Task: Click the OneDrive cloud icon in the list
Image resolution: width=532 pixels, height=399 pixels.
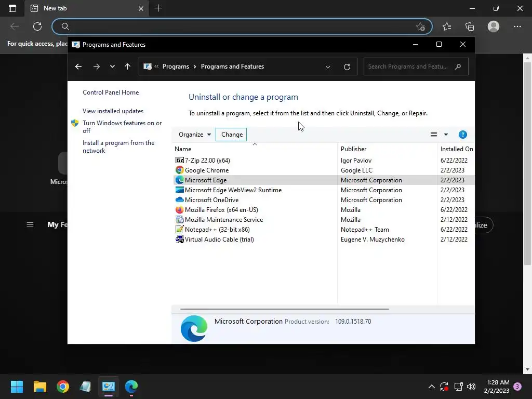Action: coord(179,200)
